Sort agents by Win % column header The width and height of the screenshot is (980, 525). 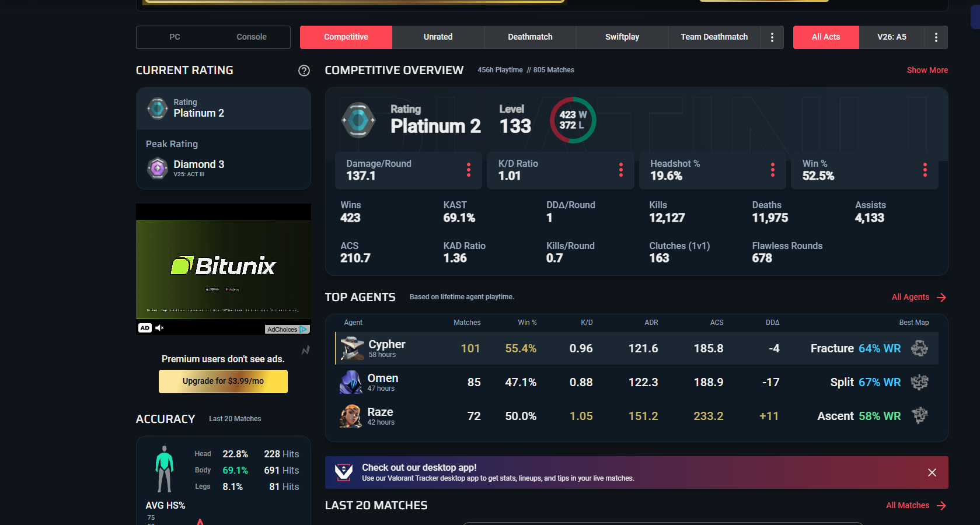527,323
